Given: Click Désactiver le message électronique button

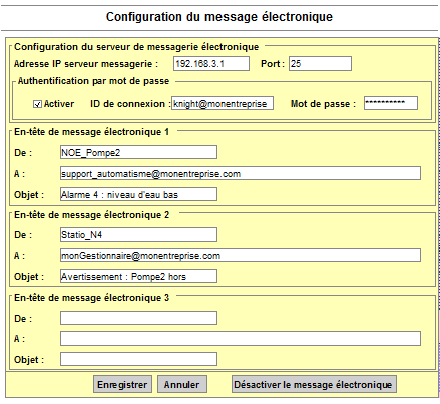Looking at the screenshot, I should coord(314,384).
